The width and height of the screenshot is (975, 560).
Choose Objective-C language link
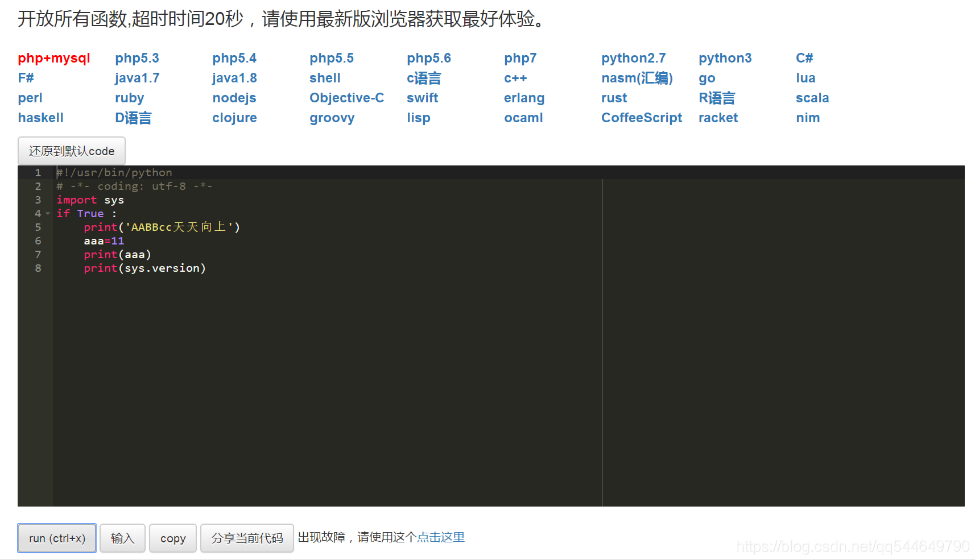tap(346, 98)
